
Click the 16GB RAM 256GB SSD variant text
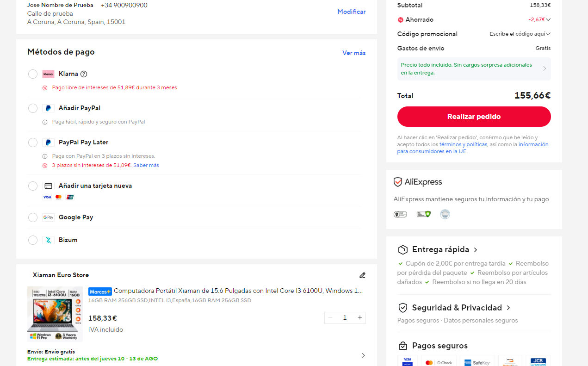[169, 301]
